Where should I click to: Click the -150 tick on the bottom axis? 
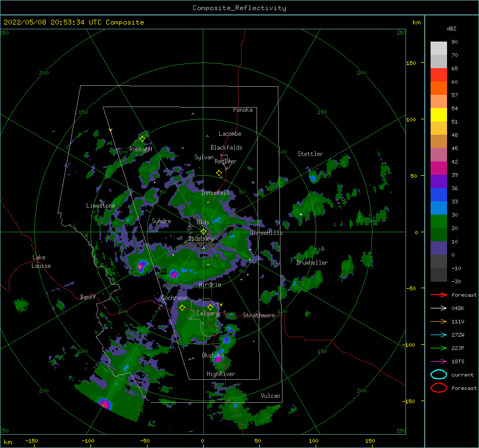pyautogui.click(x=31, y=441)
